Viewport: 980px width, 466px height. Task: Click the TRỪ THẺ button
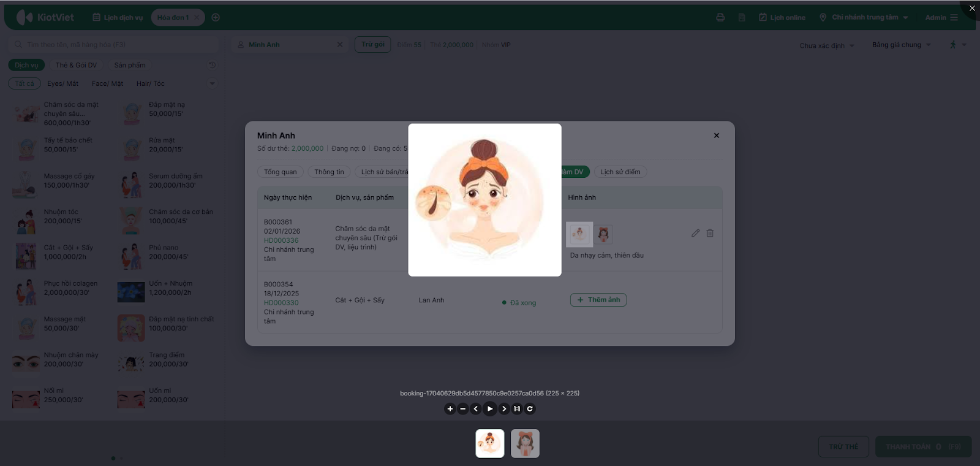pyautogui.click(x=844, y=446)
